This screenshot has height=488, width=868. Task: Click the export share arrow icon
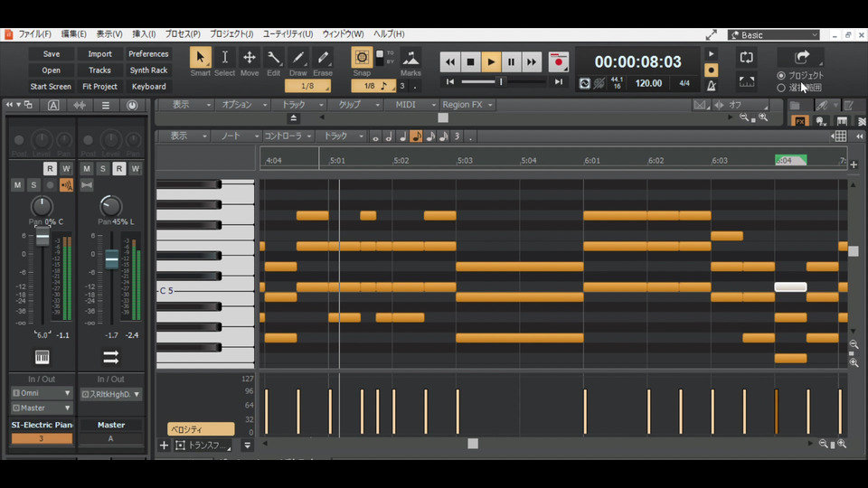click(801, 57)
